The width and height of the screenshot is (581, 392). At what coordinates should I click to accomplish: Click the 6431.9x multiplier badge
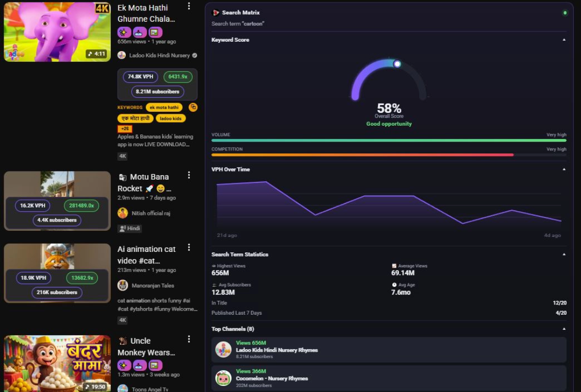pyautogui.click(x=178, y=77)
